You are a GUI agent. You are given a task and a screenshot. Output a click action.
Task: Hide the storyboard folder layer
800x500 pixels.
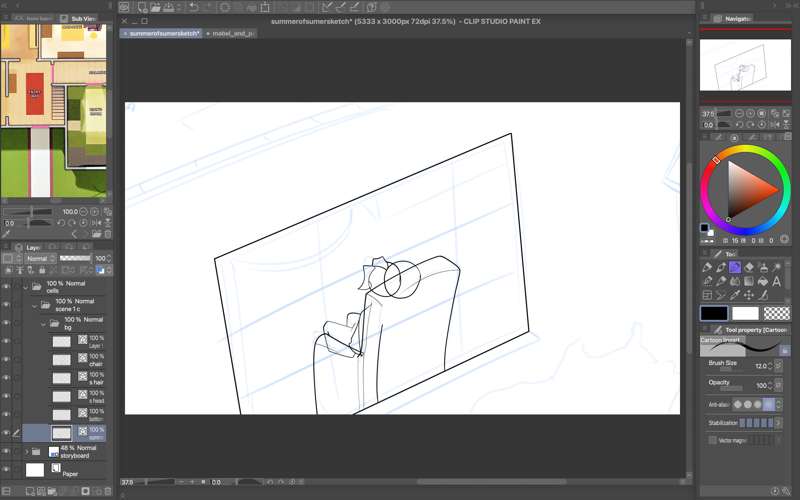6,452
